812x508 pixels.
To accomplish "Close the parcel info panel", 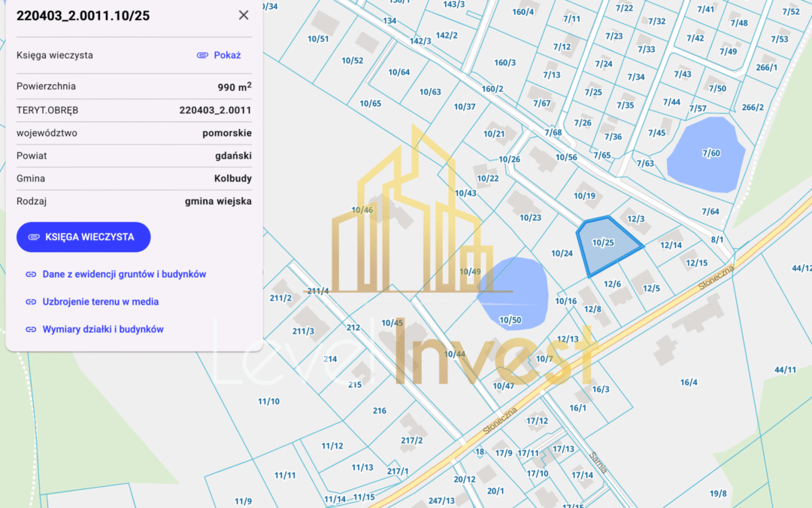I will point(244,15).
